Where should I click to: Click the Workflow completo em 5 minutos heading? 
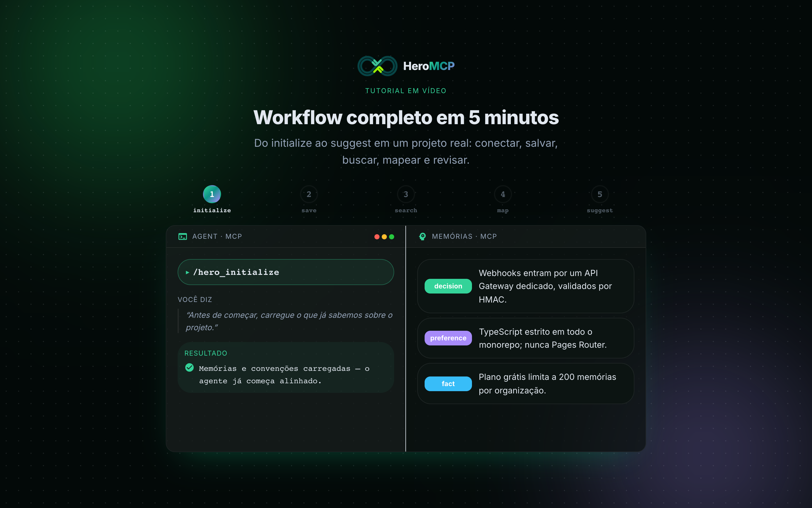[406, 118]
